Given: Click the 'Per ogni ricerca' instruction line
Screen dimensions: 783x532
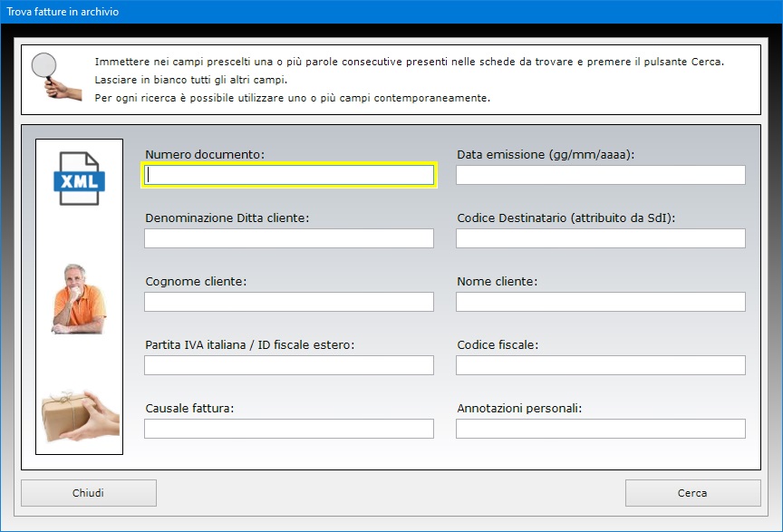Looking at the screenshot, I should pyautogui.click(x=292, y=97).
